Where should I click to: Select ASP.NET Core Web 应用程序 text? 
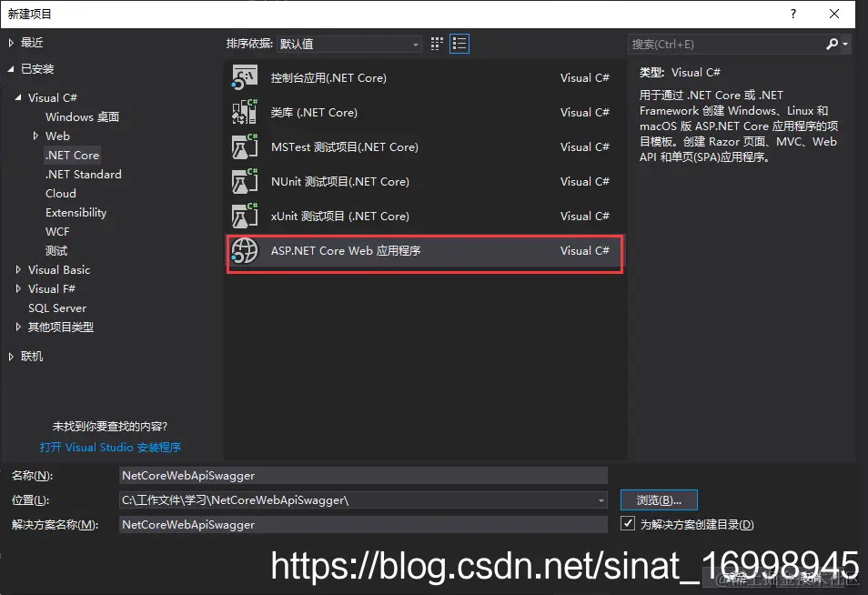[x=346, y=251]
